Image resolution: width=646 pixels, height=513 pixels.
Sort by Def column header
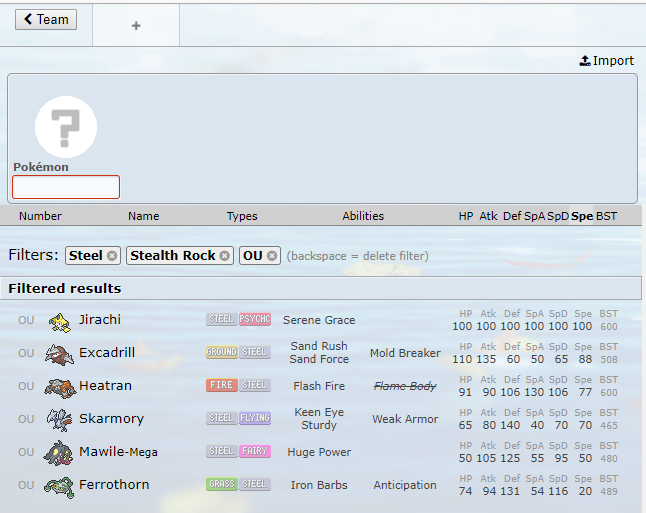pos(512,216)
